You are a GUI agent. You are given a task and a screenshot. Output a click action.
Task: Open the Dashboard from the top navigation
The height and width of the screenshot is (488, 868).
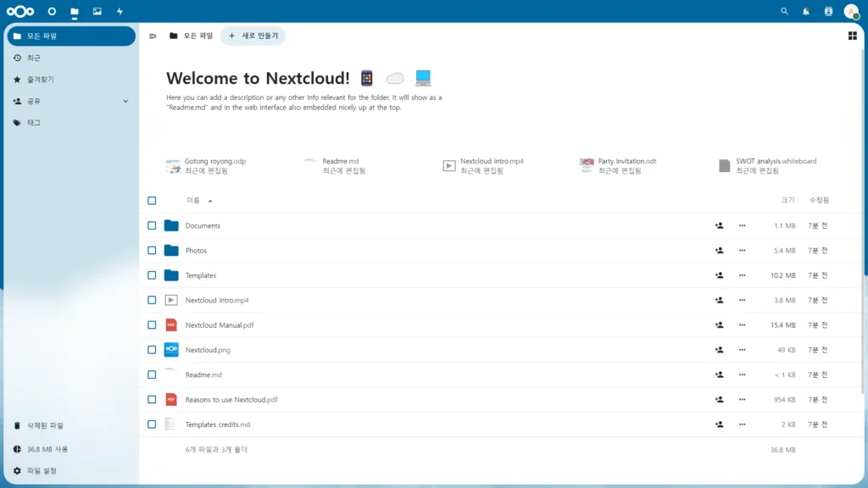point(51,11)
